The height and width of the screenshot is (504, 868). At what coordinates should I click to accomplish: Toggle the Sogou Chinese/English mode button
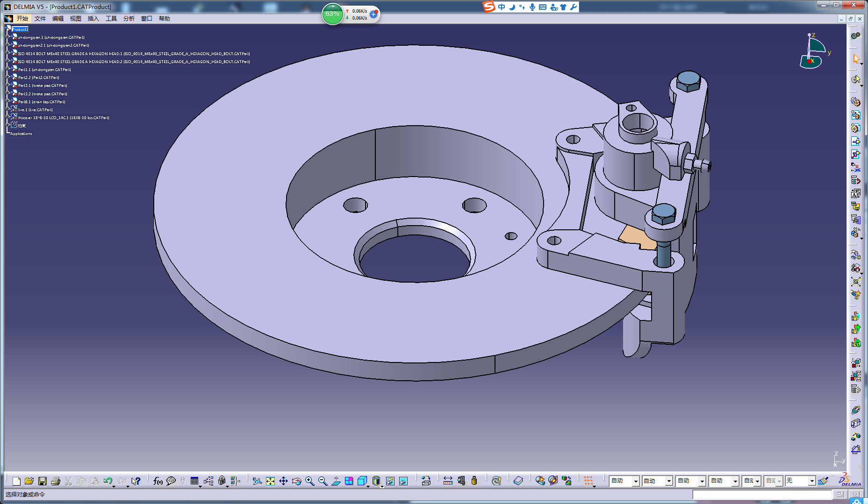pyautogui.click(x=502, y=7)
